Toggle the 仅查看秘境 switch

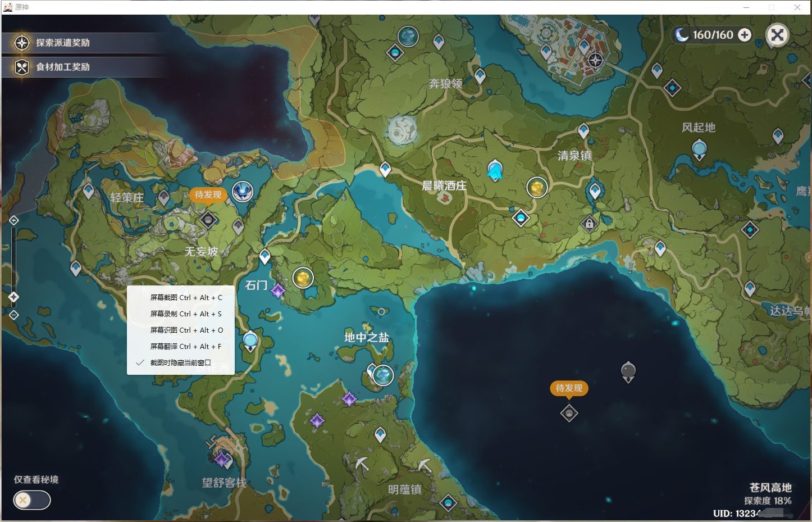(x=32, y=500)
